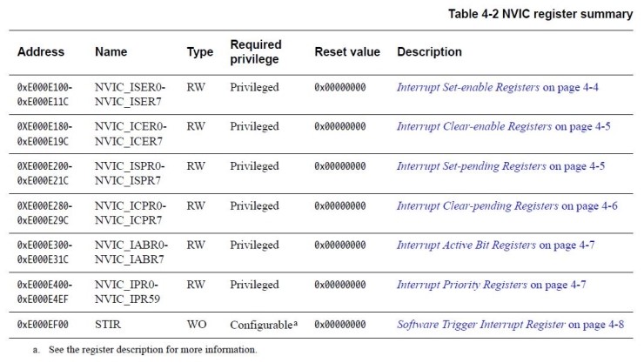
Task: Click the 0xE000EF00 address cell
Action: coord(44,324)
